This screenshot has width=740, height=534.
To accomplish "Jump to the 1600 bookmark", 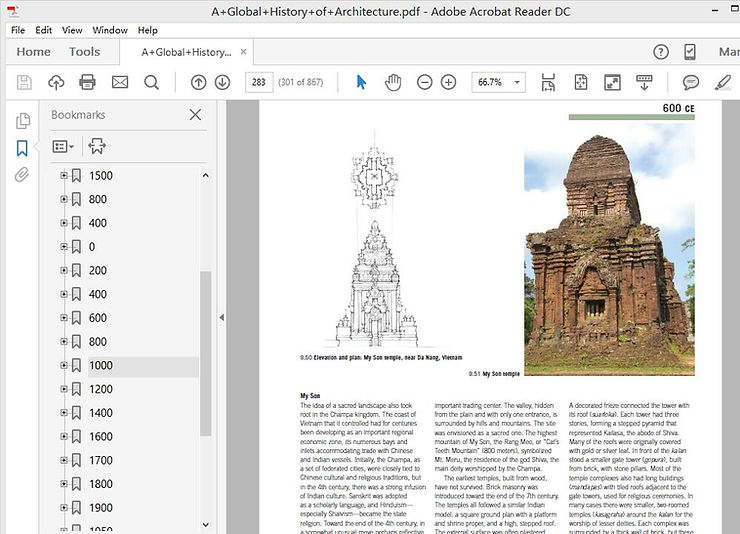I will click(101, 437).
